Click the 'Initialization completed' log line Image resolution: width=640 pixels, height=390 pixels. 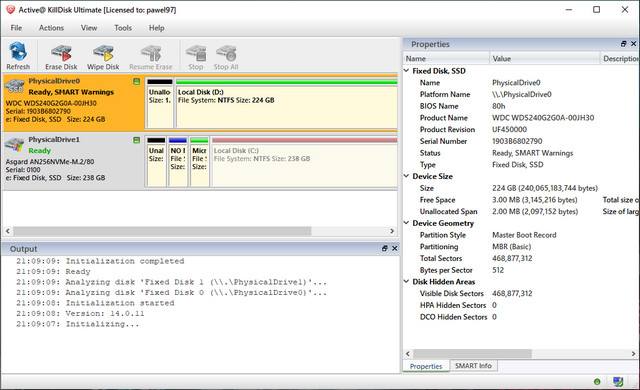click(x=100, y=261)
